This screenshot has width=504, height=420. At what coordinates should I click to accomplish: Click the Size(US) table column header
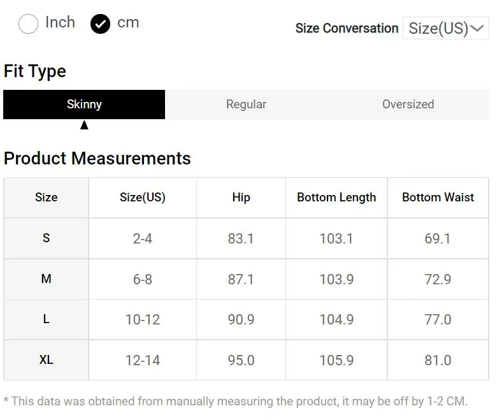(x=142, y=198)
